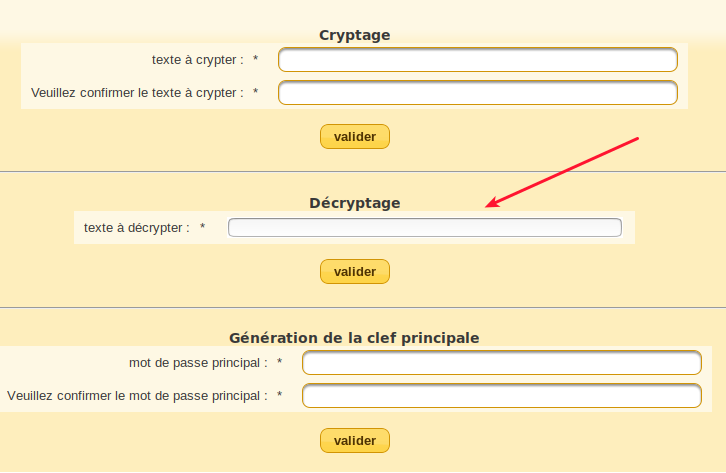This screenshot has width=726, height=473.
Task: Focus the confirm 'mot de passe principal' field
Action: point(501,396)
